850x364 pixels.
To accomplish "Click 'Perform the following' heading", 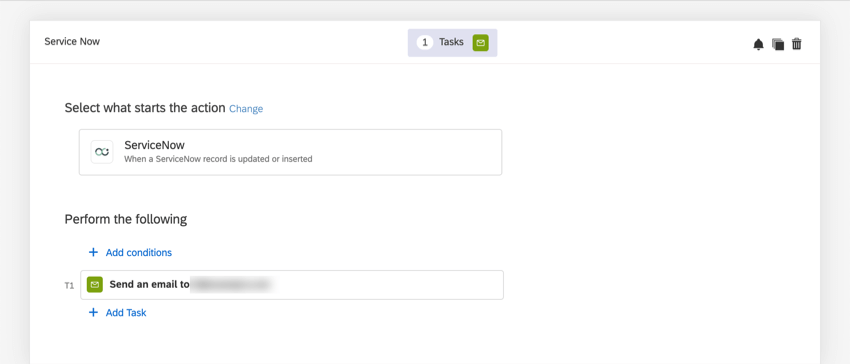I will click(126, 219).
